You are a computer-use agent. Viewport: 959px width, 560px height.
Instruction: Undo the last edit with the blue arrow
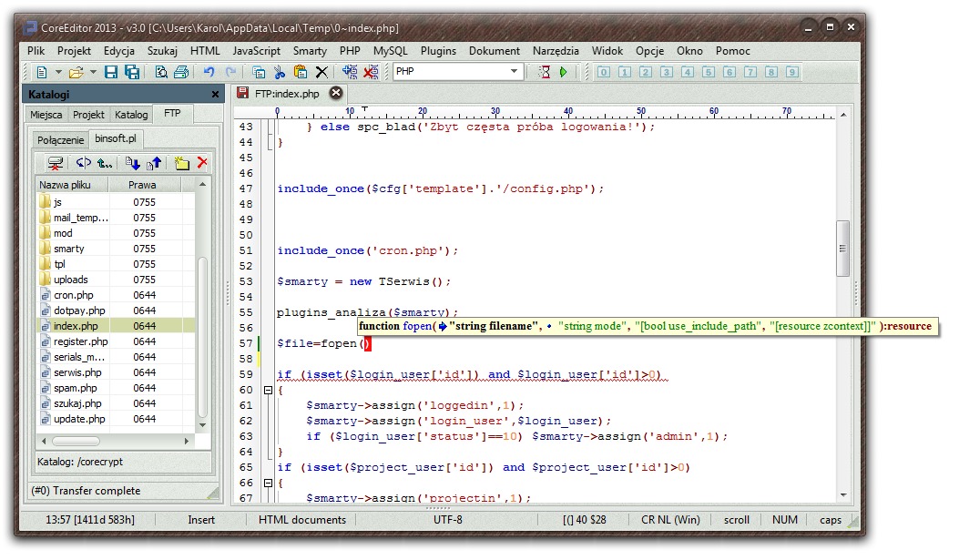point(209,72)
